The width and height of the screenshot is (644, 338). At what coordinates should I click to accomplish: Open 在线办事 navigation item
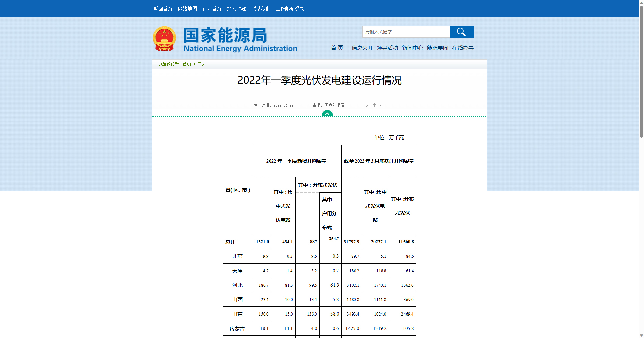463,48
